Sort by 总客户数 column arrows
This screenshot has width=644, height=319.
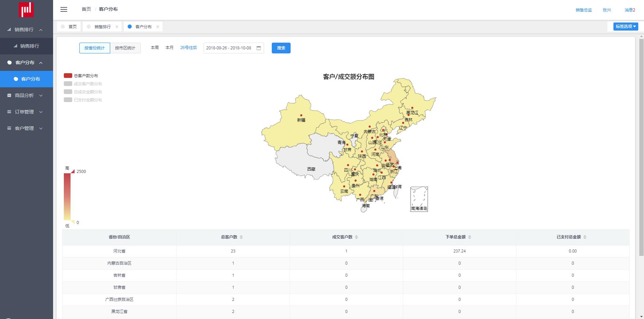tap(241, 237)
